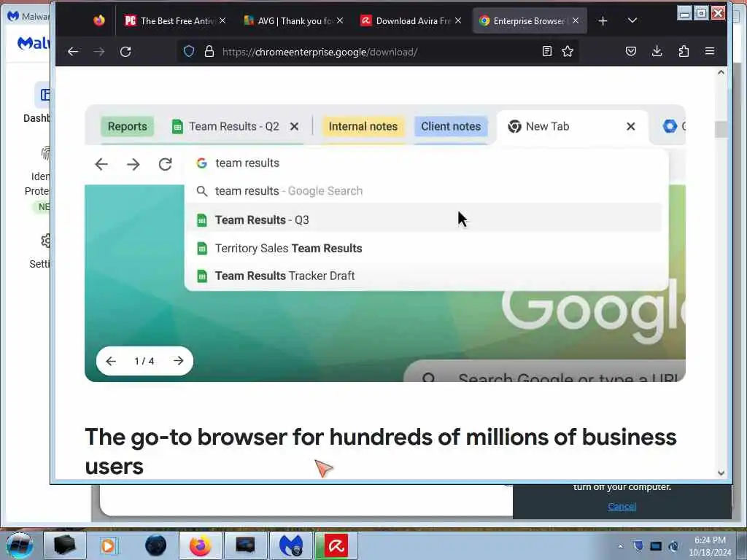Click the clock showing 6:24 PM
The image size is (747, 560).
click(x=710, y=546)
